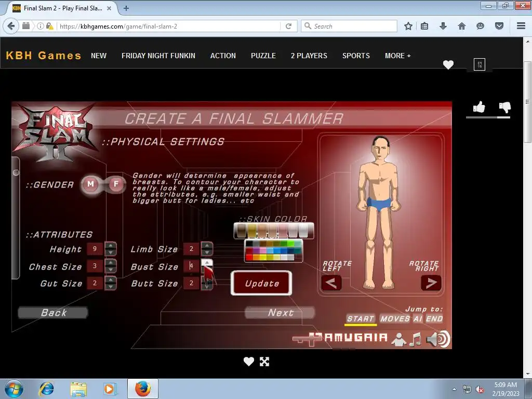Increase Height with the up arrow
This screenshot has width=532, height=399.
point(111,246)
